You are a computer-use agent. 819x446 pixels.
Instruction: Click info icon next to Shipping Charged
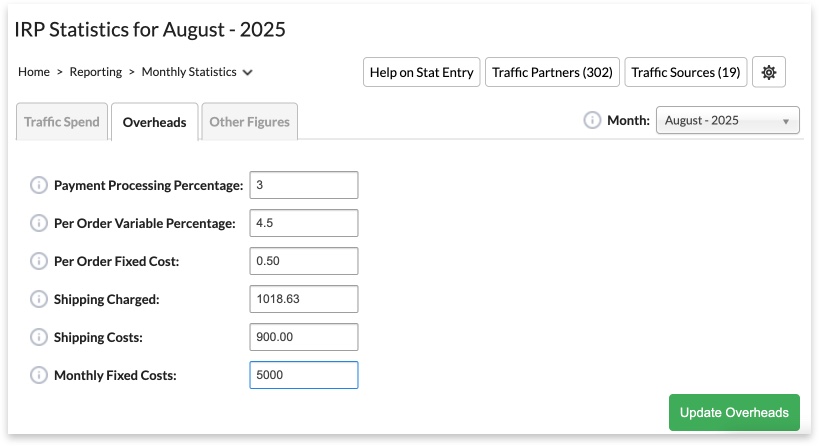point(39,299)
